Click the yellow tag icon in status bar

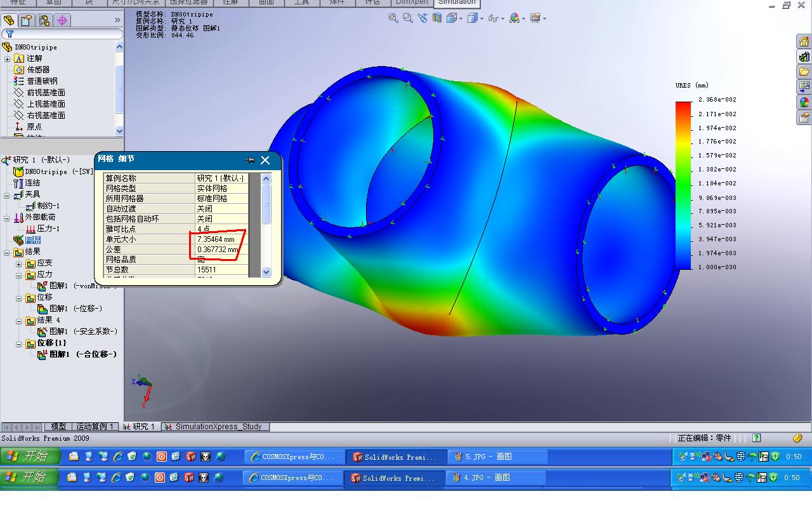pyautogui.click(x=797, y=438)
